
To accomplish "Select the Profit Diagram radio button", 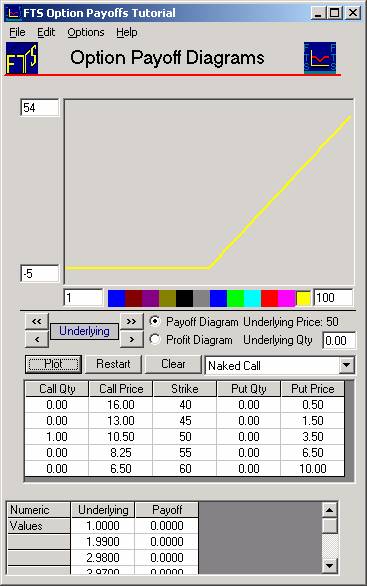I will click(155, 339).
